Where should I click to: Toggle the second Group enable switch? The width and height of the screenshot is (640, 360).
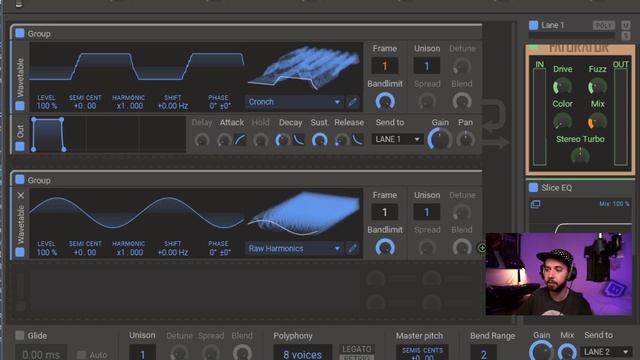pos(20,180)
